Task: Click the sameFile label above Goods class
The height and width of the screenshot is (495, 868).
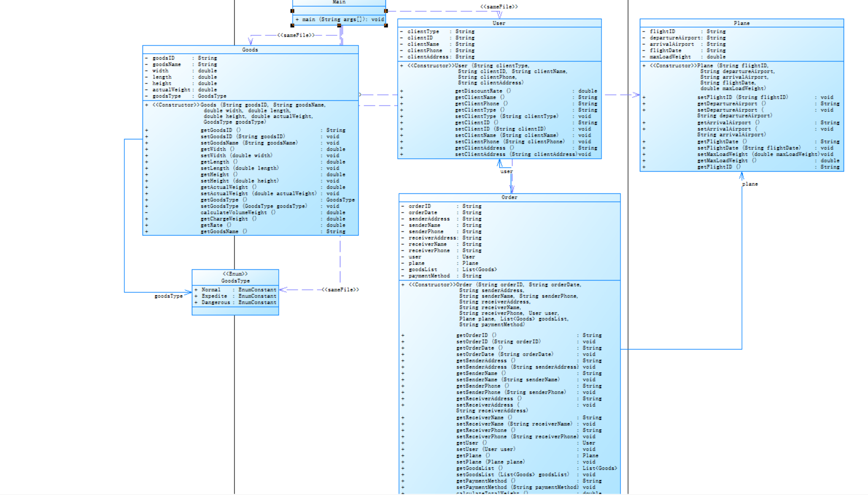Action: (x=296, y=35)
